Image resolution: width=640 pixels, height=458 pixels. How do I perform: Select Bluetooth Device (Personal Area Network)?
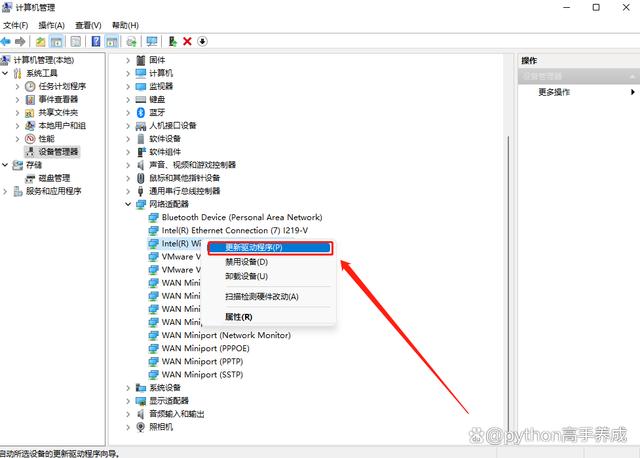(242, 217)
